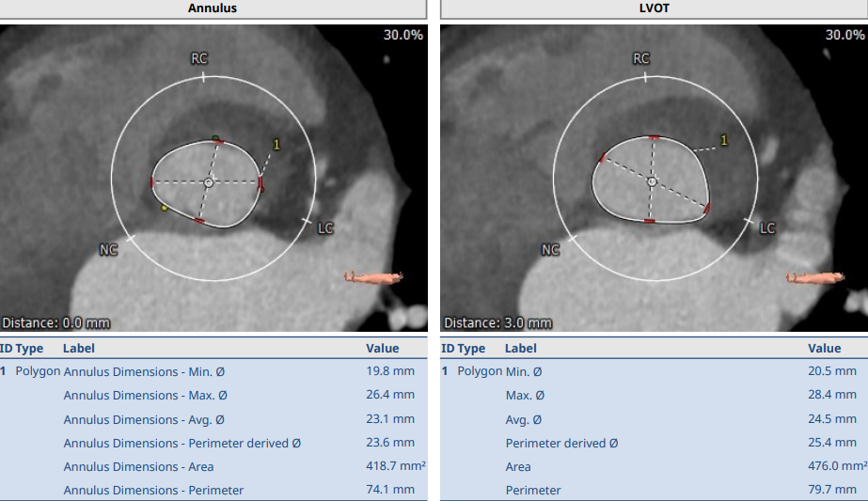Click the 30.0% phase indicator in Annulus view
Viewport: 868px width, 501px height.
tap(402, 35)
